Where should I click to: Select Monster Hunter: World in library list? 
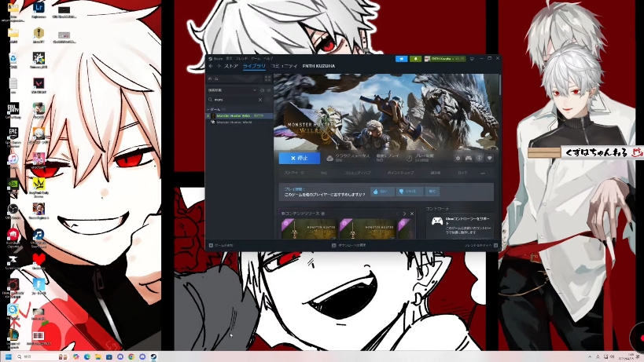[x=234, y=122]
